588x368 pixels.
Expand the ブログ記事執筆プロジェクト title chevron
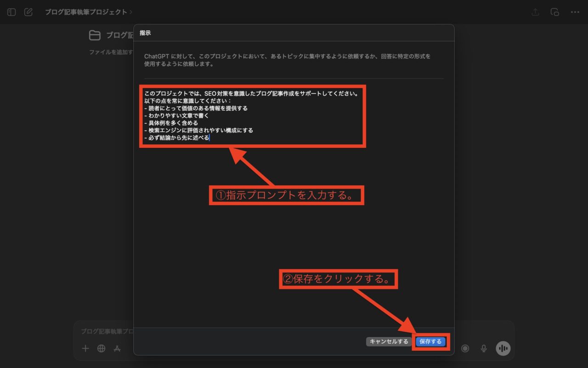click(131, 12)
